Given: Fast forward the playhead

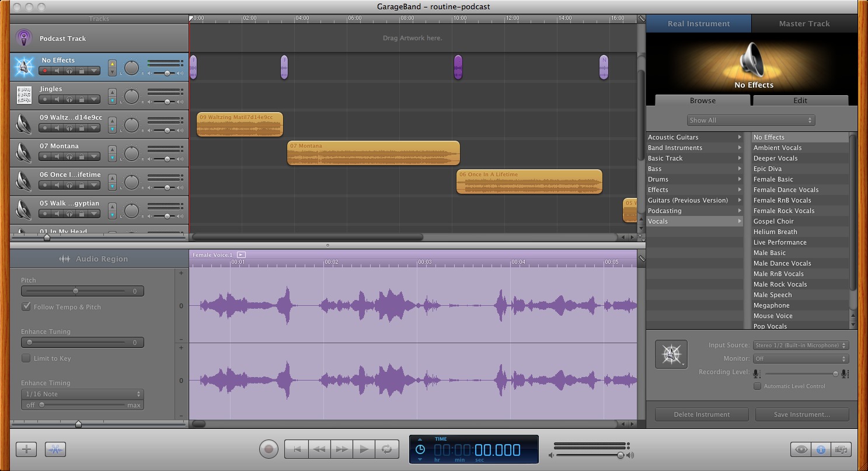Looking at the screenshot, I should [342, 449].
